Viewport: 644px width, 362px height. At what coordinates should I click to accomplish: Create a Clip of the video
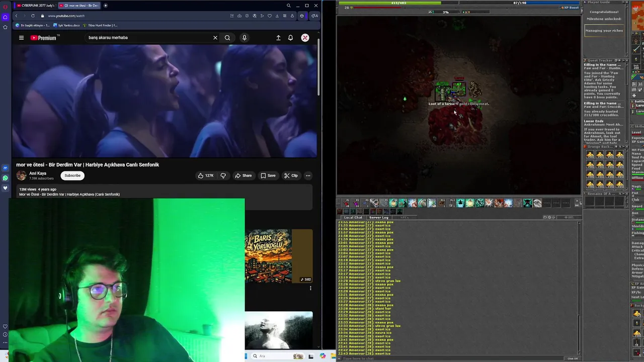(291, 175)
